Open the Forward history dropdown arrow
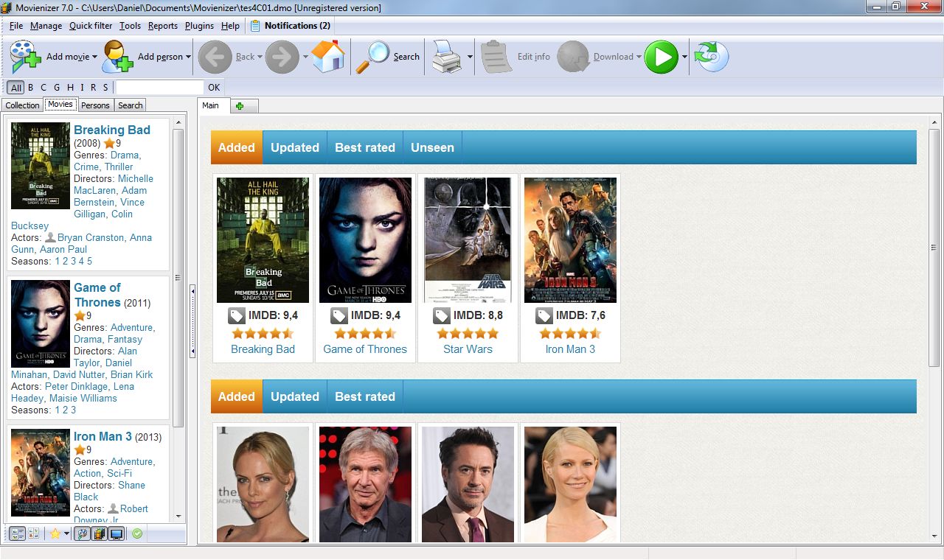This screenshot has width=944, height=560. 305,57
